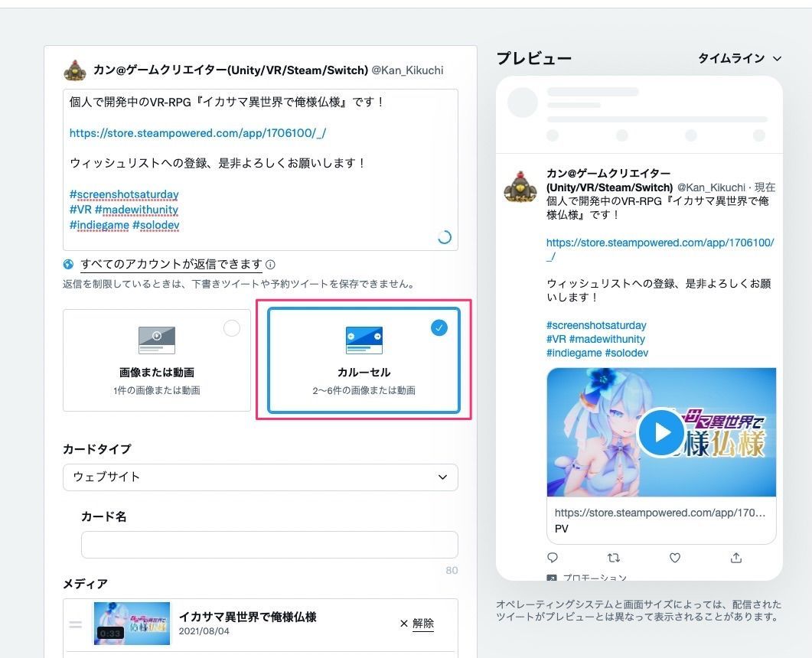This screenshot has height=658, width=812.
Task: Click the #VR hashtag in the preview
Action: (556, 339)
